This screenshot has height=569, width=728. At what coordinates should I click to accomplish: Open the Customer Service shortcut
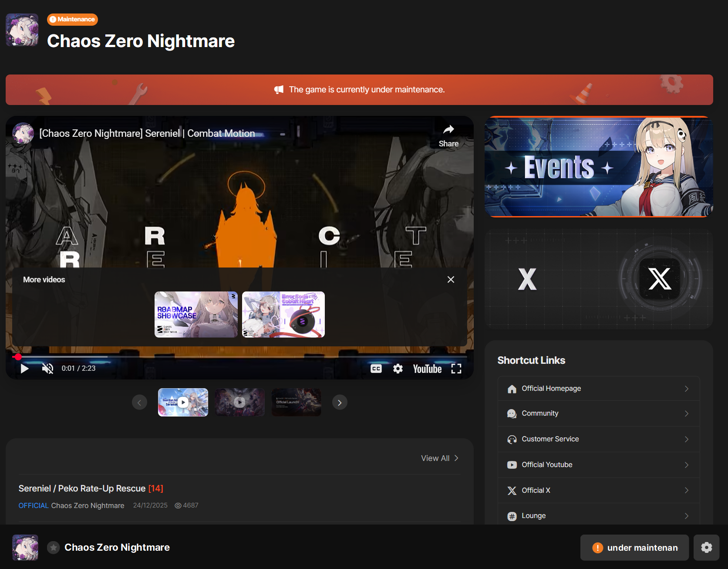coord(599,439)
